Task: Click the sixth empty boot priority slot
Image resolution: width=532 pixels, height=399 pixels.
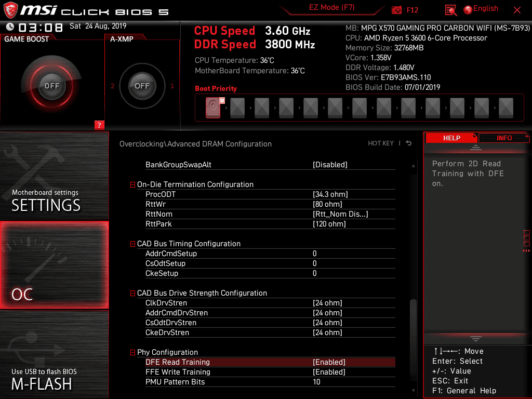Action: point(360,108)
